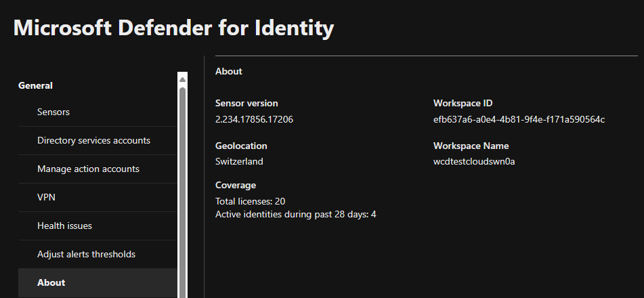Viewport: 644px width, 298px height.
Task: Open the VPN settings item
Action: point(98,197)
